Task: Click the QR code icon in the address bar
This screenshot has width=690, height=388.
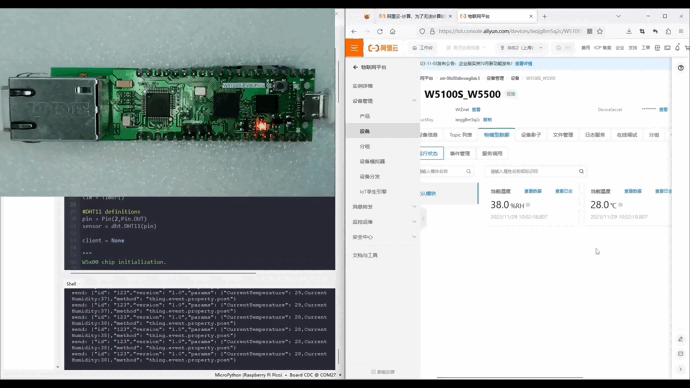Action: pyautogui.click(x=590, y=31)
